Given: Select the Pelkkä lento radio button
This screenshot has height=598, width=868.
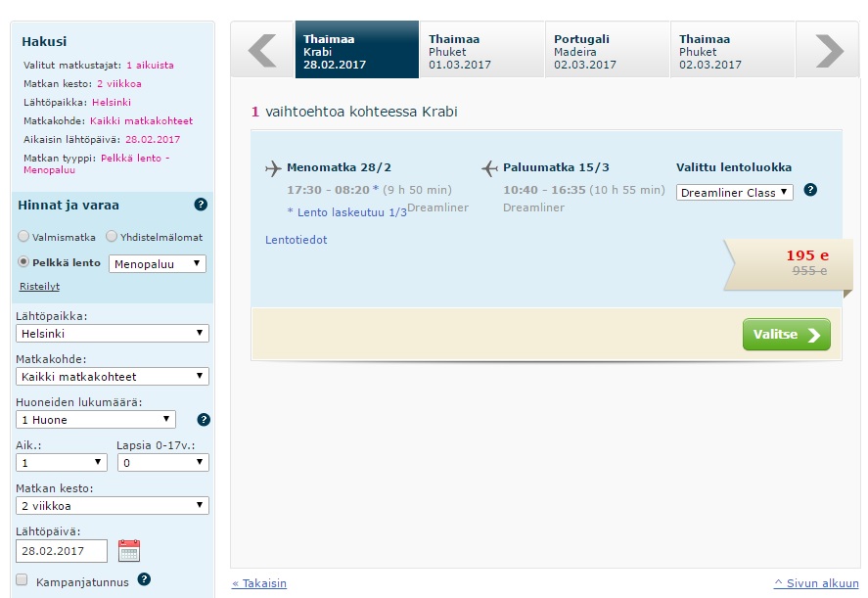Looking at the screenshot, I should [23, 261].
